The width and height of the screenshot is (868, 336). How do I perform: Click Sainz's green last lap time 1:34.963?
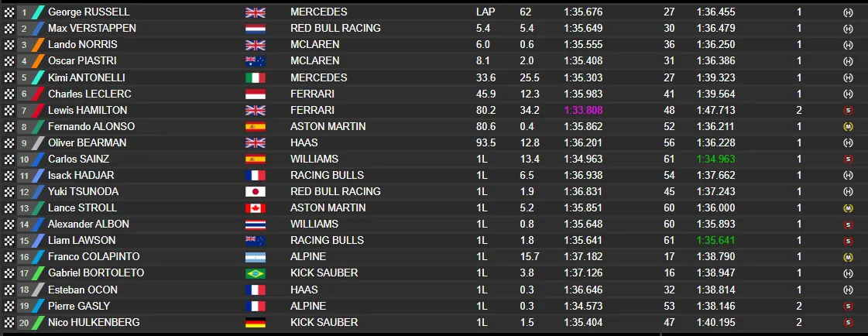click(x=714, y=159)
